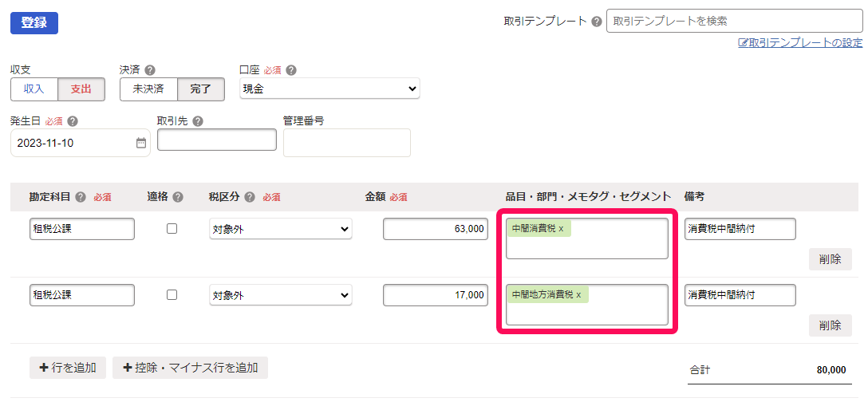Click tag box containing 中間消費税

pos(587,238)
